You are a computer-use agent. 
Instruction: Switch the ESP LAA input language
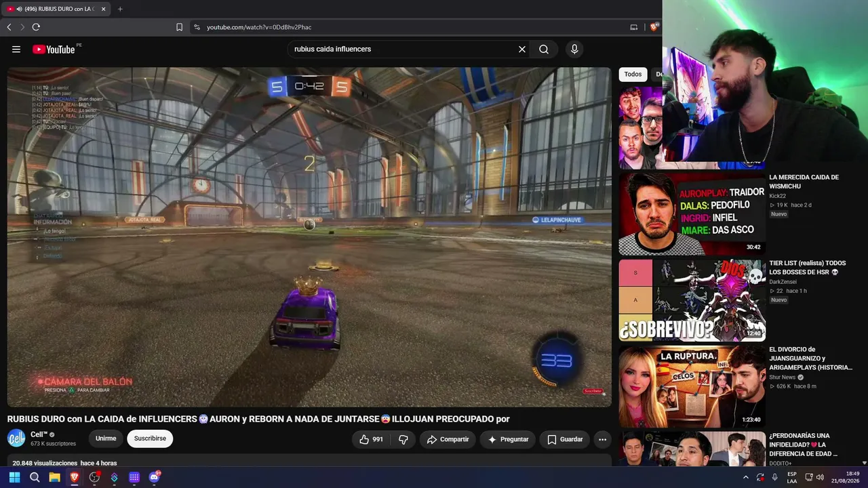(x=792, y=478)
